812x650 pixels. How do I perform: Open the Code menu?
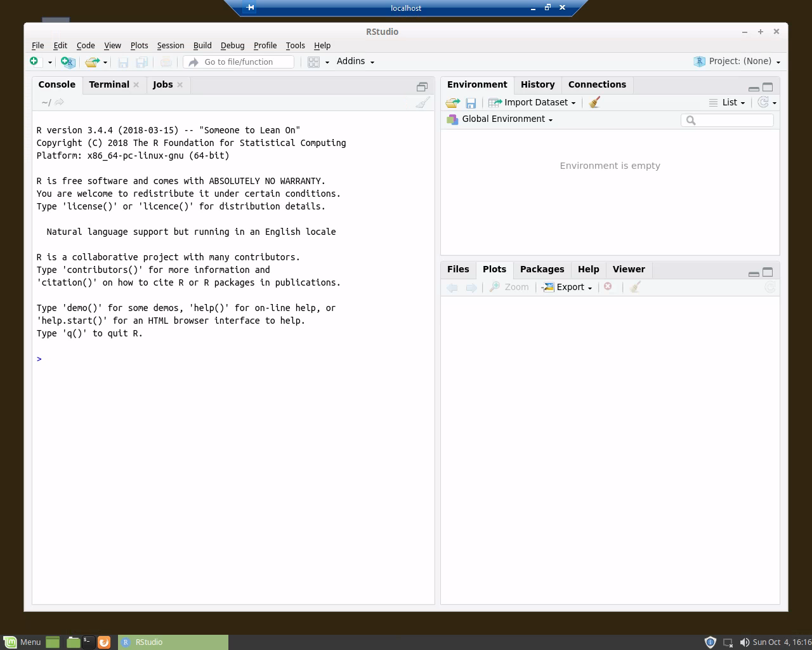[x=86, y=46]
